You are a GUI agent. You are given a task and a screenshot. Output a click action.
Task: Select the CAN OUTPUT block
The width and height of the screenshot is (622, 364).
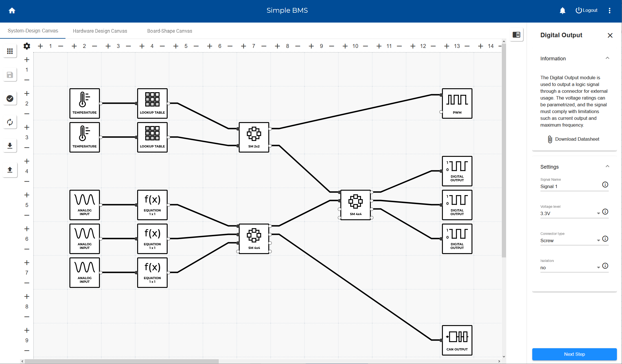click(457, 340)
